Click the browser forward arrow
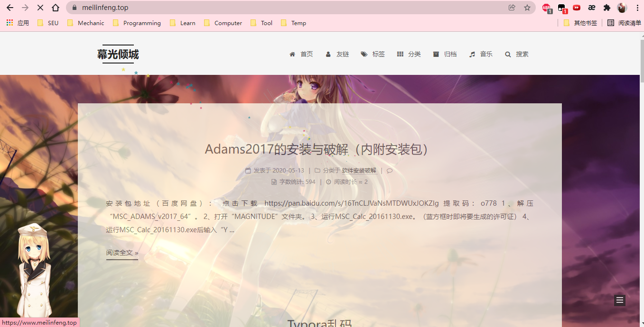This screenshot has width=644, height=327. (x=25, y=8)
